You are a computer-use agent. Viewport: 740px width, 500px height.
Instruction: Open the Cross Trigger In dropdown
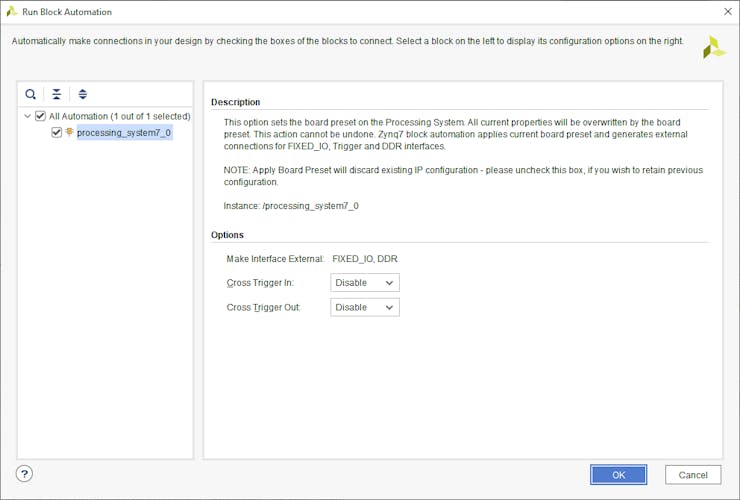click(364, 283)
